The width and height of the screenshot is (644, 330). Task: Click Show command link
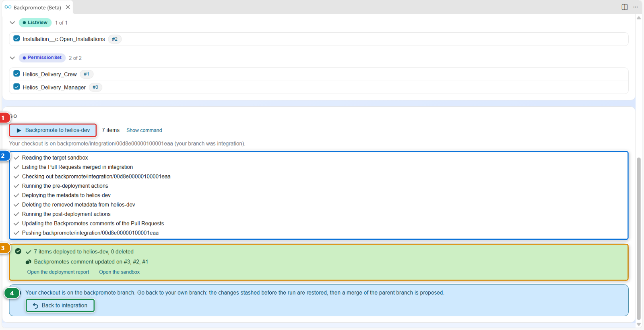coord(144,130)
